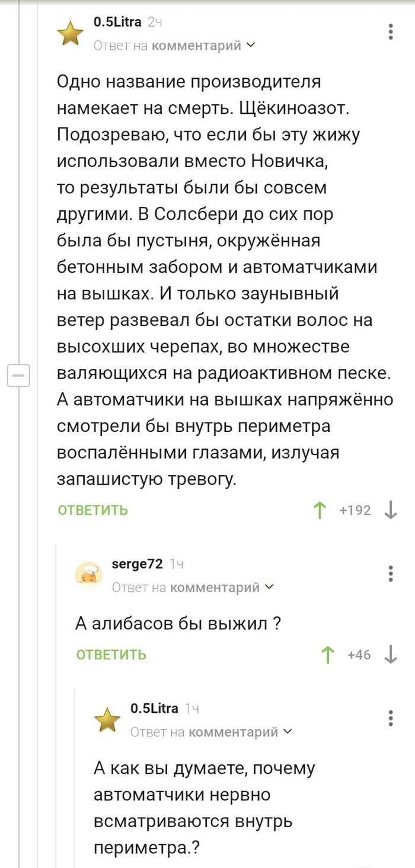
Task: Open 0.5Litra profile from top comment
Action: coord(117,23)
